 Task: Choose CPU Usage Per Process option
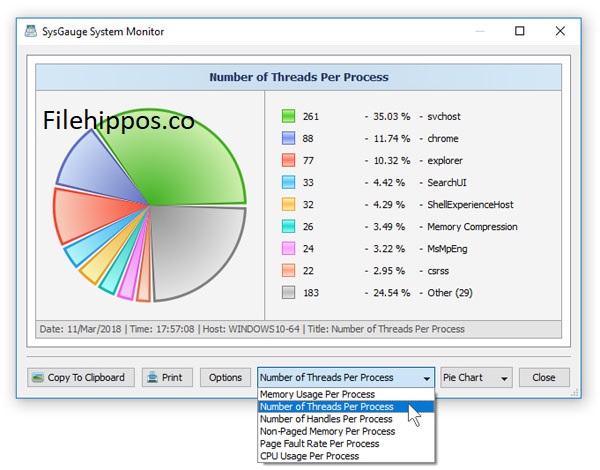pyautogui.click(x=310, y=456)
